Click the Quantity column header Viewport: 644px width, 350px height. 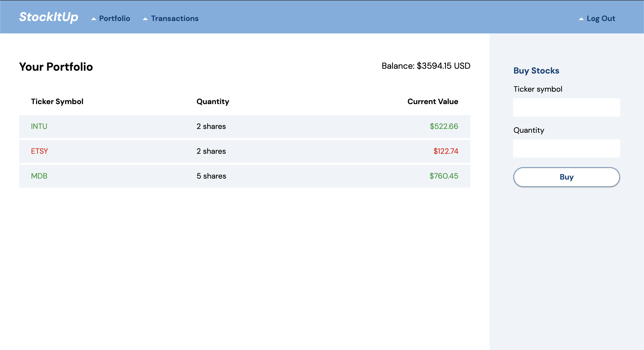[213, 101]
